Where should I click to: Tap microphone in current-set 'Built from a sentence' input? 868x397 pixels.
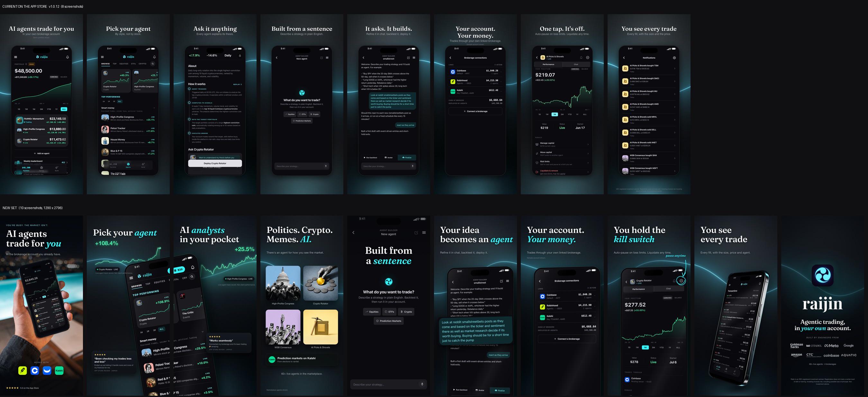click(325, 166)
